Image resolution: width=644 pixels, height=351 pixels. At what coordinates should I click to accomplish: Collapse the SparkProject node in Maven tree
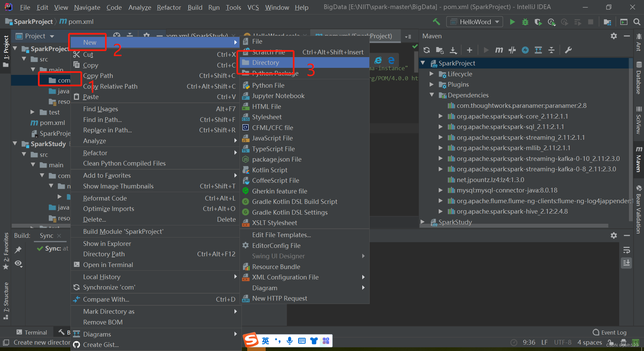[x=423, y=63]
